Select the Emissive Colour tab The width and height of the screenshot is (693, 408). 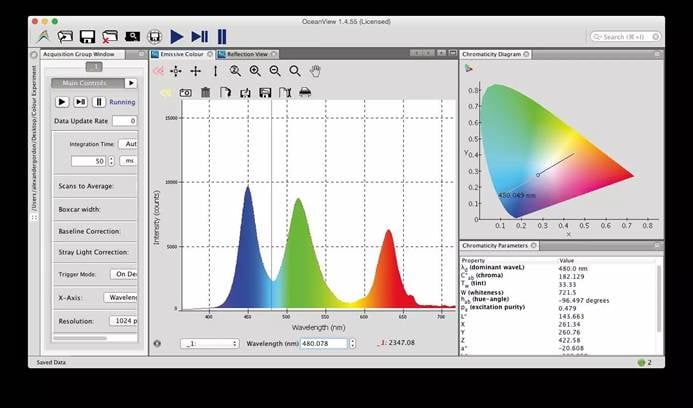point(183,54)
